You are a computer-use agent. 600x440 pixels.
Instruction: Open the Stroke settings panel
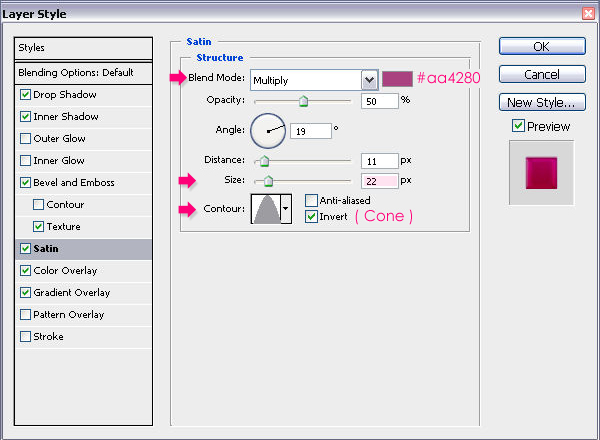[48, 337]
